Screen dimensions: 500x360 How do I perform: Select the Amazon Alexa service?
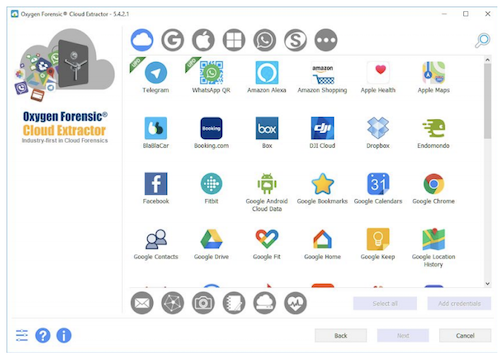[267, 77]
